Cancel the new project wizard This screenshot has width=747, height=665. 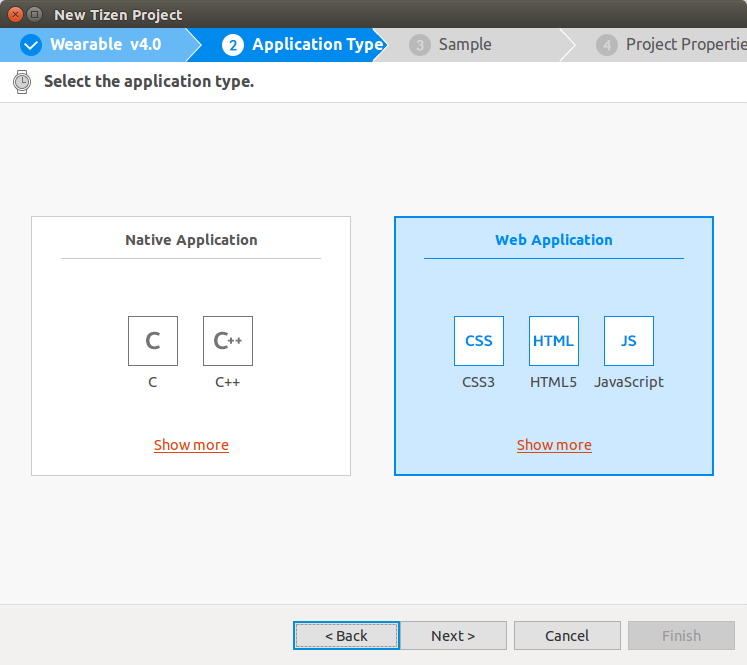(x=567, y=636)
